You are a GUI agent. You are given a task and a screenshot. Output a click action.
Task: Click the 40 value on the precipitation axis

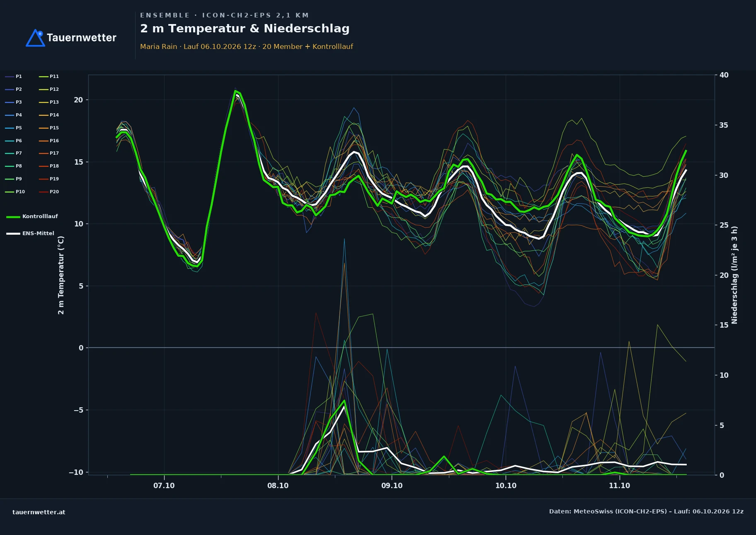(x=724, y=75)
